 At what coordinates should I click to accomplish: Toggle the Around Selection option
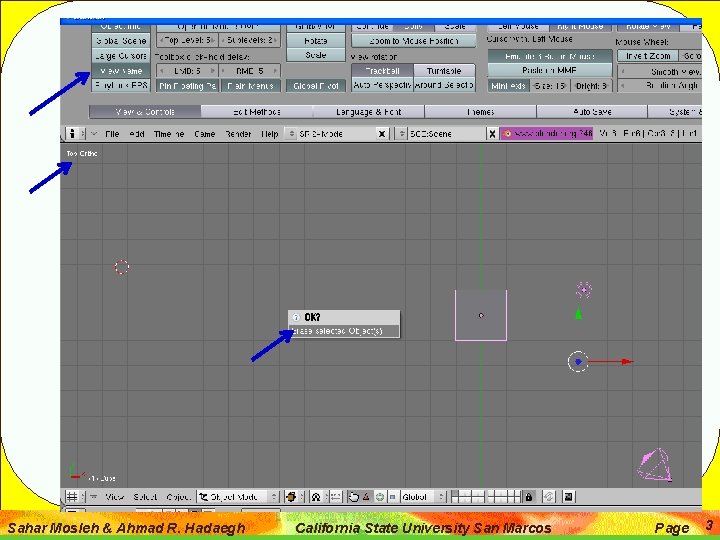[x=444, y=85]
